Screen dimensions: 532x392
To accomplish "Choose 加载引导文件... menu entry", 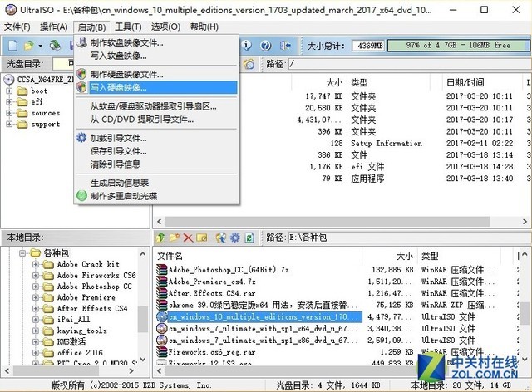I will pyautogui.click(x=156, y=138).
